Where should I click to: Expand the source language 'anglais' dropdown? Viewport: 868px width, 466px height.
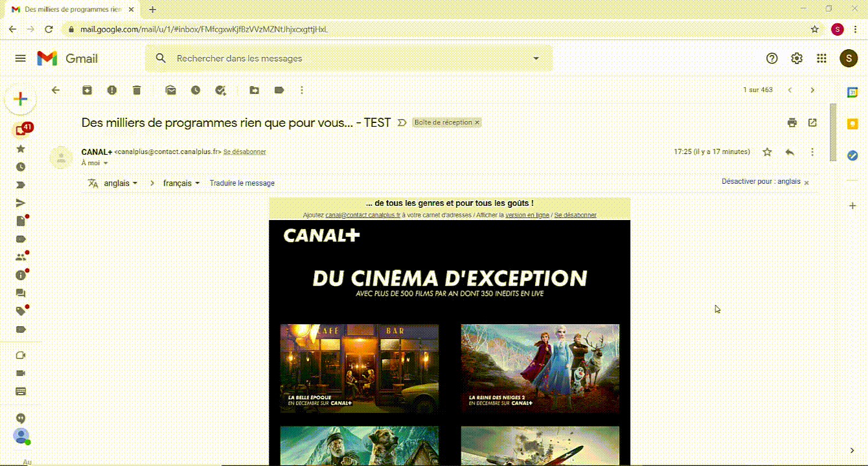tap(120, 183)
